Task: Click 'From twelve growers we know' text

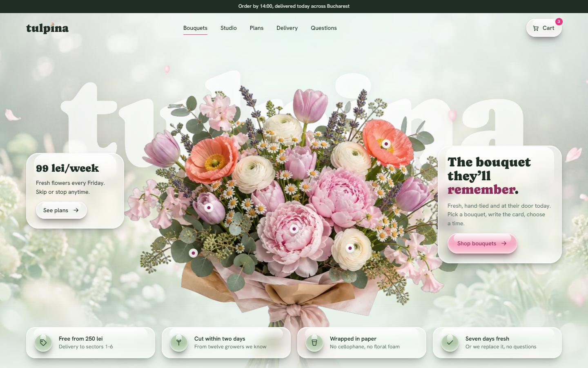Action: pos(230,347)
